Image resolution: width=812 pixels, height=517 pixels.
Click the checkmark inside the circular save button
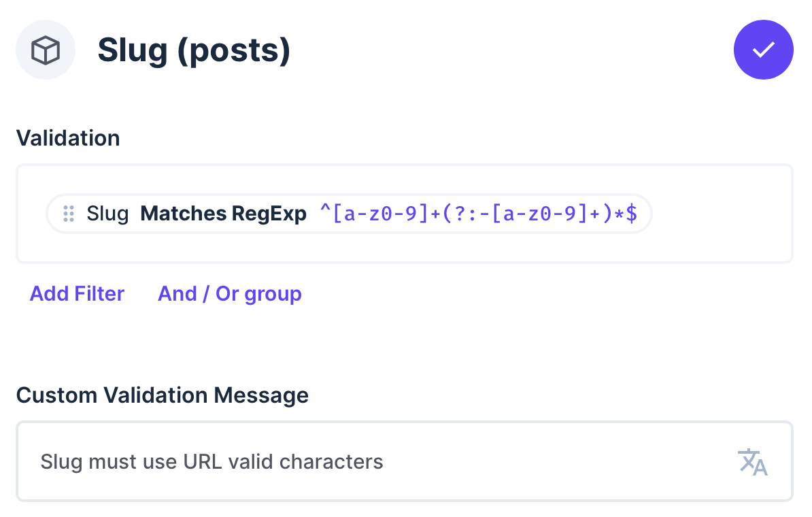tap(764, 50)
